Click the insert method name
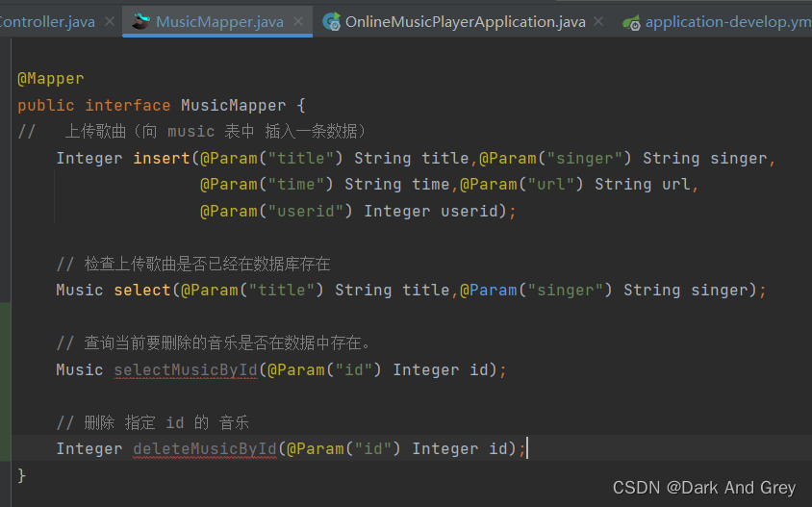Viewport: 812px width, 507px height. tap(162, 158)
